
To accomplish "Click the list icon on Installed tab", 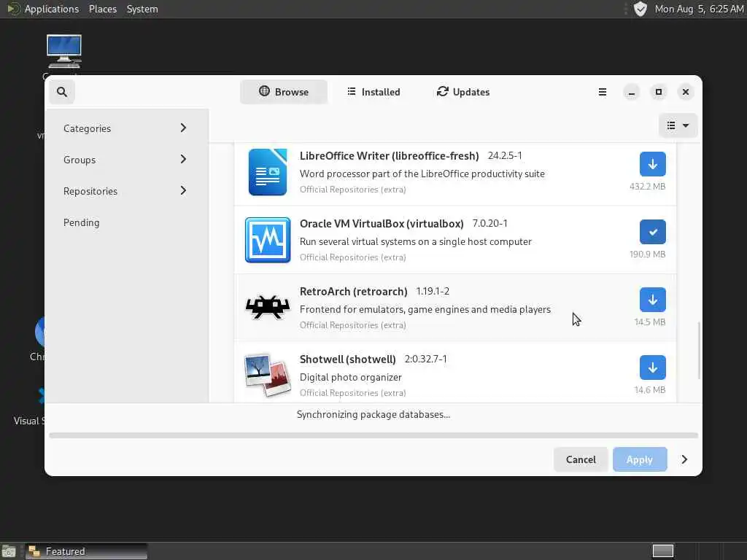I will pyautogui.click(x=352, y=91).
